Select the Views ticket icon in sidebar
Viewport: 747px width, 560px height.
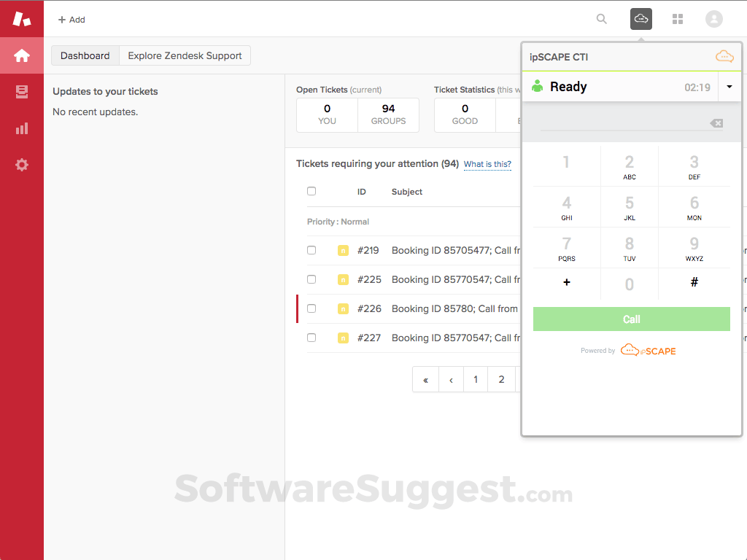click(x=21, y=91)
